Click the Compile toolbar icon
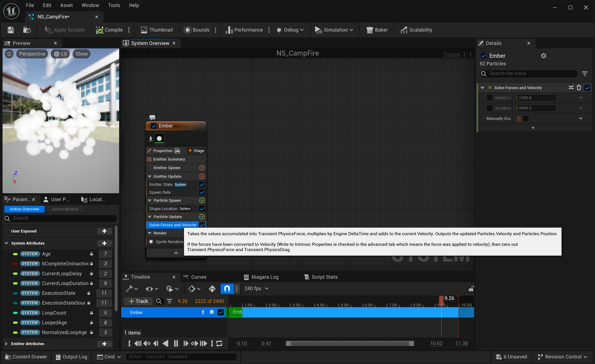Image resolution: width=595 pixels, height=364 pixels. pyautogui.click(x=100, y=30)
